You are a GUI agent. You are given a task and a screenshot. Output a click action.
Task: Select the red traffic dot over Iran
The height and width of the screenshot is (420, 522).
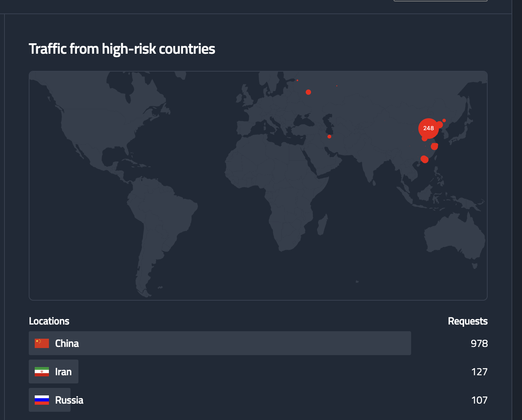(329, 137)
